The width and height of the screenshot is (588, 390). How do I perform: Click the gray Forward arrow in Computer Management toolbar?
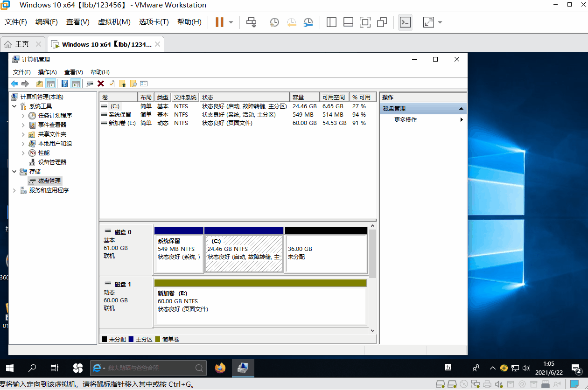(x=25, y=84)
